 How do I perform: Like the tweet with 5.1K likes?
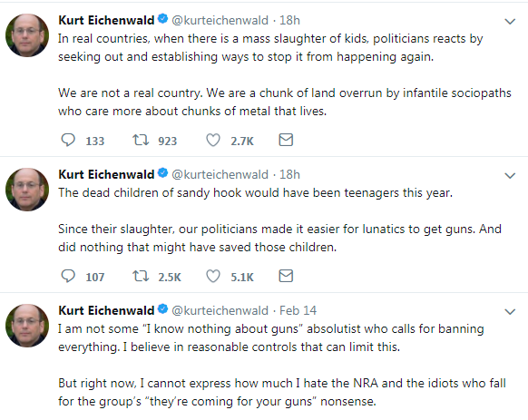(x=213, y=276)
